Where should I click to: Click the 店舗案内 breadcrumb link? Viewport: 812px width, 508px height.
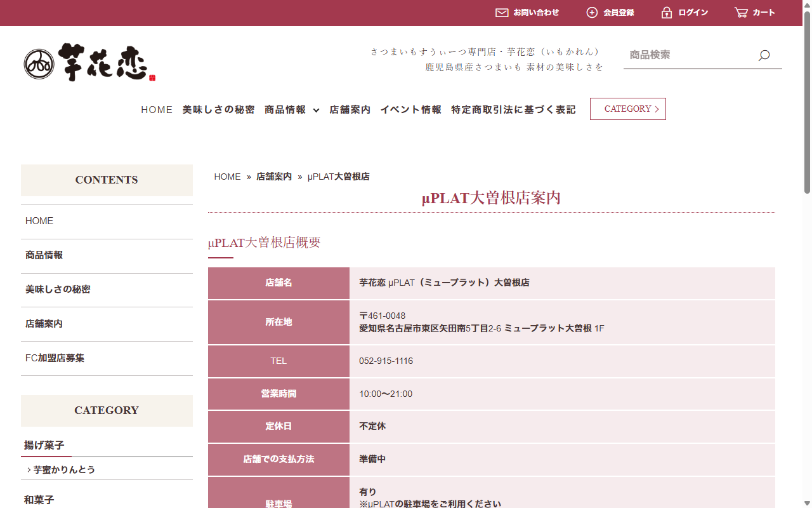pos(274,177)
